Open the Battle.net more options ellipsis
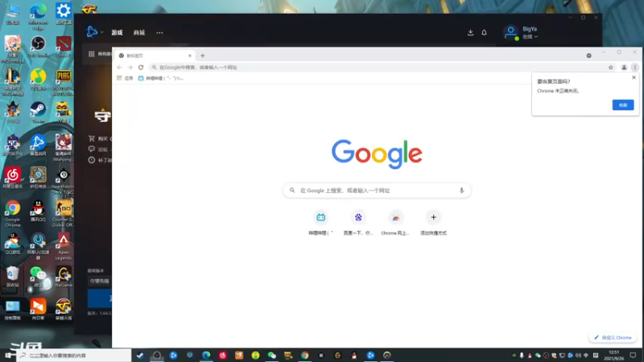Image resolution: width=644 pixels, height=362 pixels. (159, 32)
